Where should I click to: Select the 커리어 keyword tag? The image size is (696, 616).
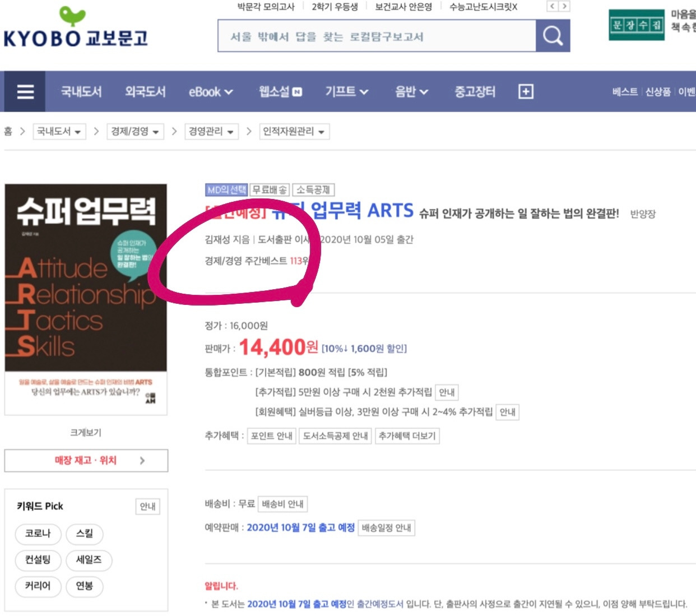coord(38,586)
